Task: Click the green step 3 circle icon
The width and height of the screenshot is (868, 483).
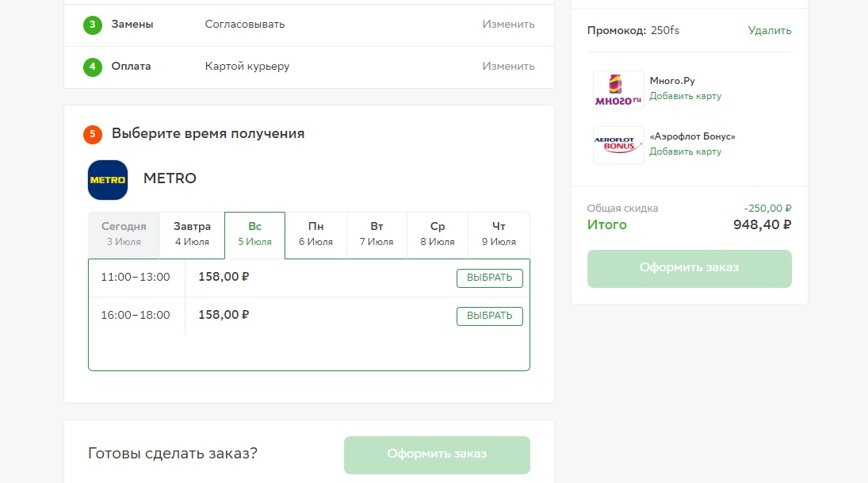Action: point(93,25)
